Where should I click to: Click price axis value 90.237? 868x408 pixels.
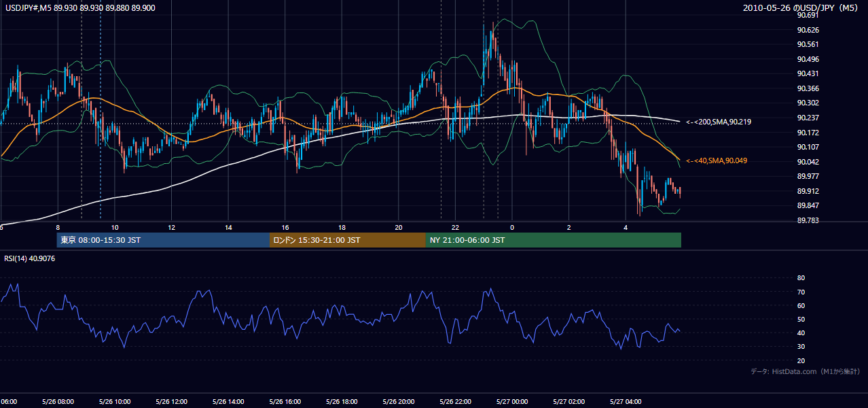coord(808,118)
